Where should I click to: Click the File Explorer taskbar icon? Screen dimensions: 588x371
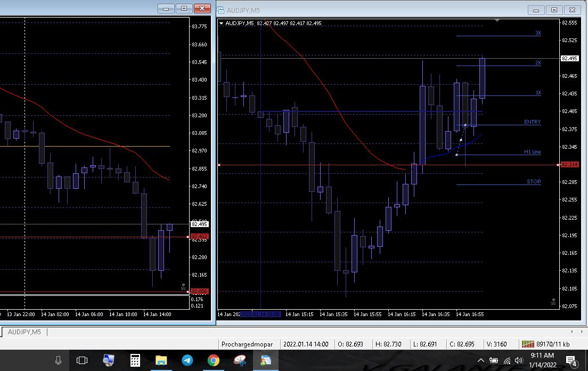(161, 360)
